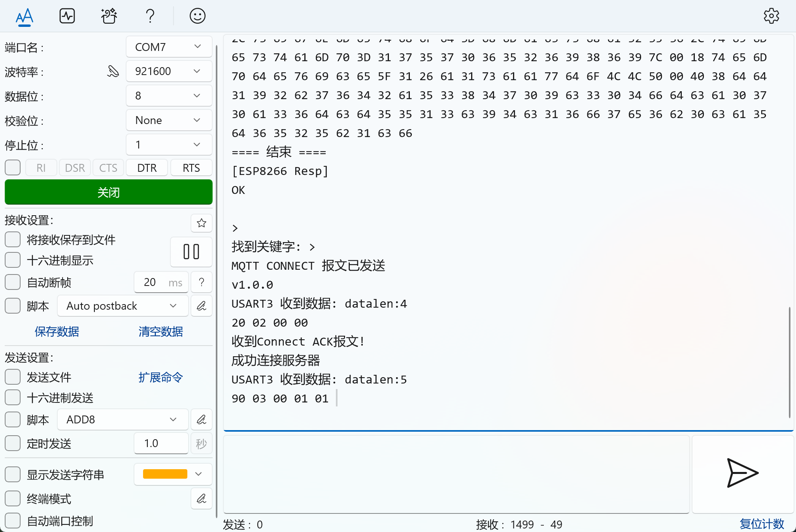Viewport: 796px width, 532px height.
Task: Open the toolbox tab with sparkle icon
Action: point(109,16)
